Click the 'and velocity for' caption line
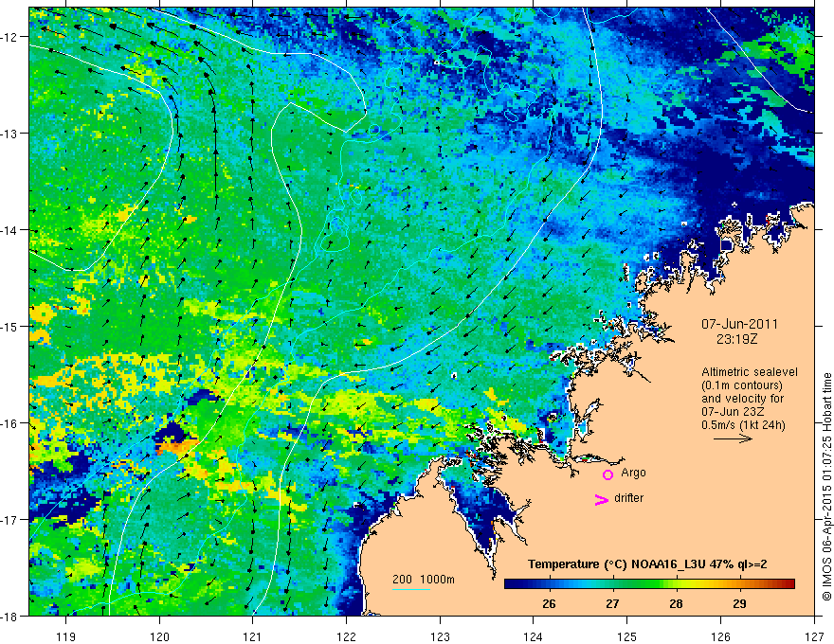This screenshot has height=644, width=834. coord(742,399)
